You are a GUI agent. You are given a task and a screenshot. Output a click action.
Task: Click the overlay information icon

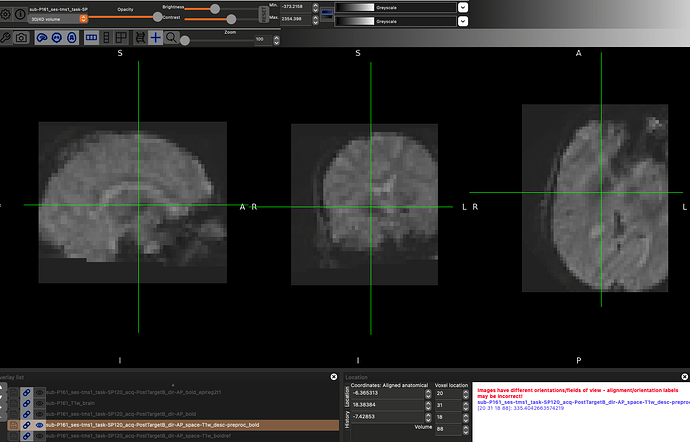20,13
